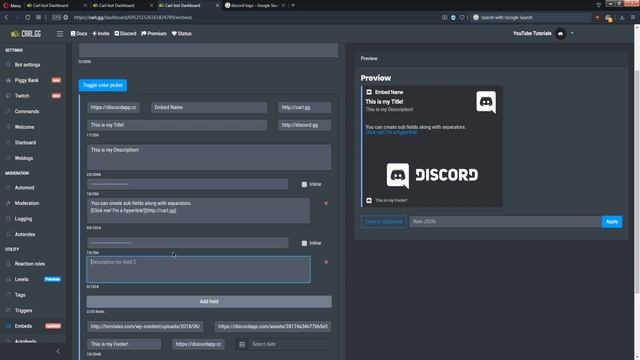Open the Premium navigation item
640x360 pixels.
[154, 33]
